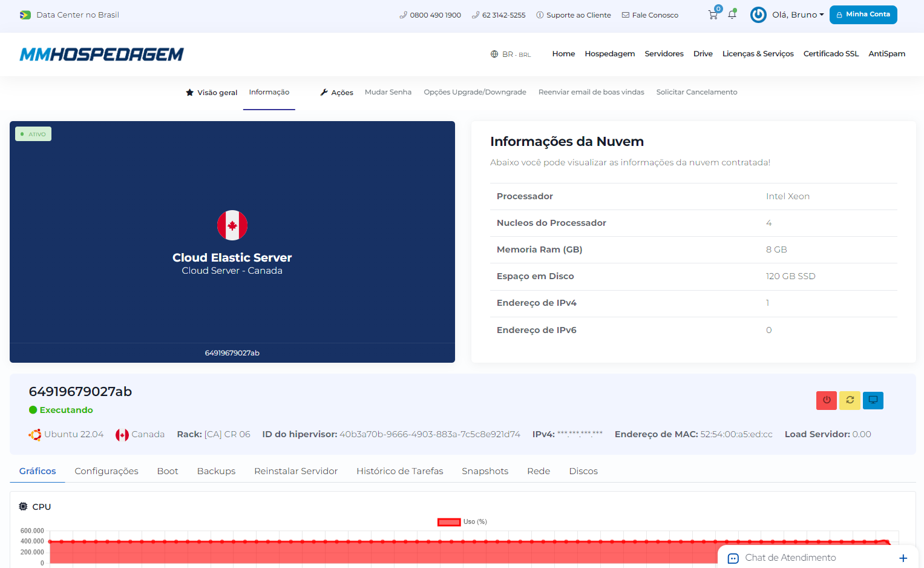The height and width of the screenshot is (568, 924).
Task: Click the red power off server button
Action: 826,400
